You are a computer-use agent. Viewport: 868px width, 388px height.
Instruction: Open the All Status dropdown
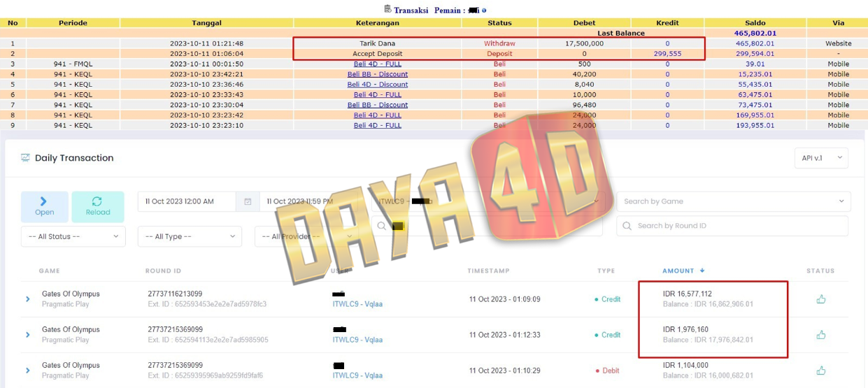click(x=73, y=236)
